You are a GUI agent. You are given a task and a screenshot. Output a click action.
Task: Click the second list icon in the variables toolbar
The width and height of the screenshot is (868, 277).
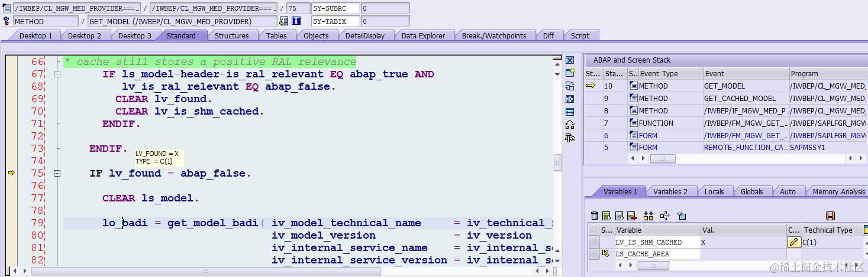619,216
